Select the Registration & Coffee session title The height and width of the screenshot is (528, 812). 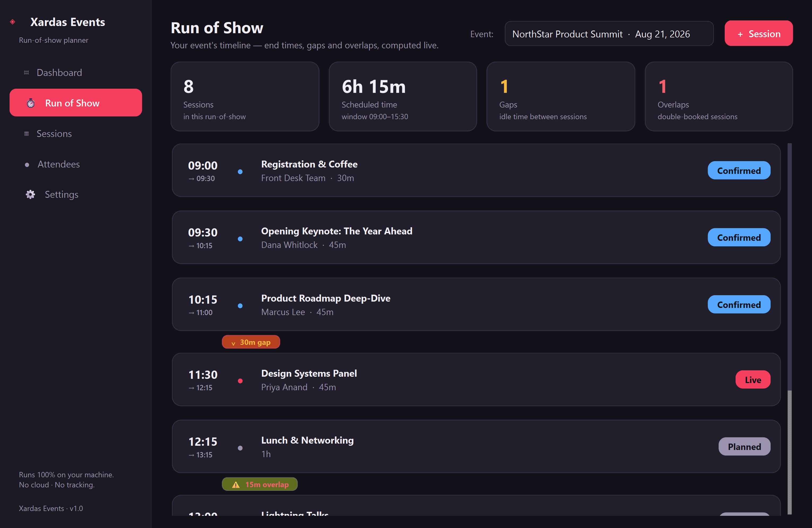pyautogui.click(x=309, y=164)
